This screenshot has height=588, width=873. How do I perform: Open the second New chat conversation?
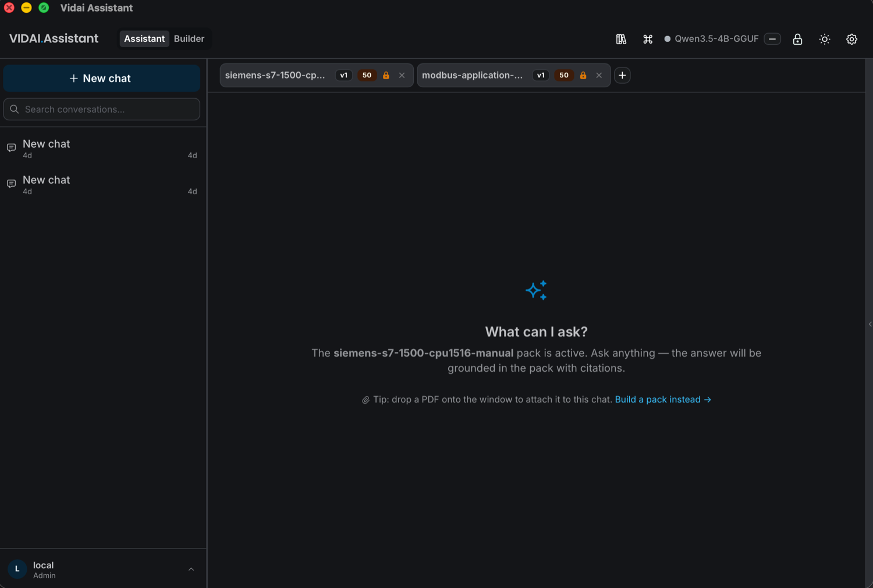click(102, 184)
